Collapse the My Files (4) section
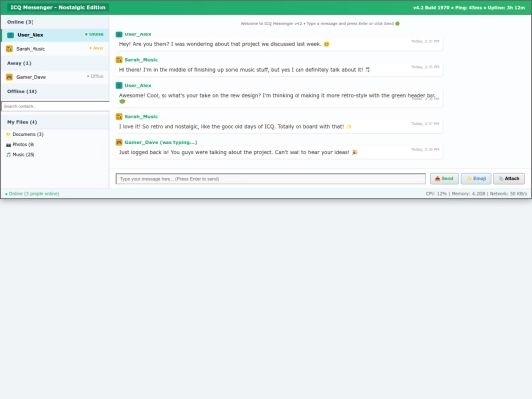Viewport: 532px width, 399px height. pyautogui.click(x=55, y=122)
